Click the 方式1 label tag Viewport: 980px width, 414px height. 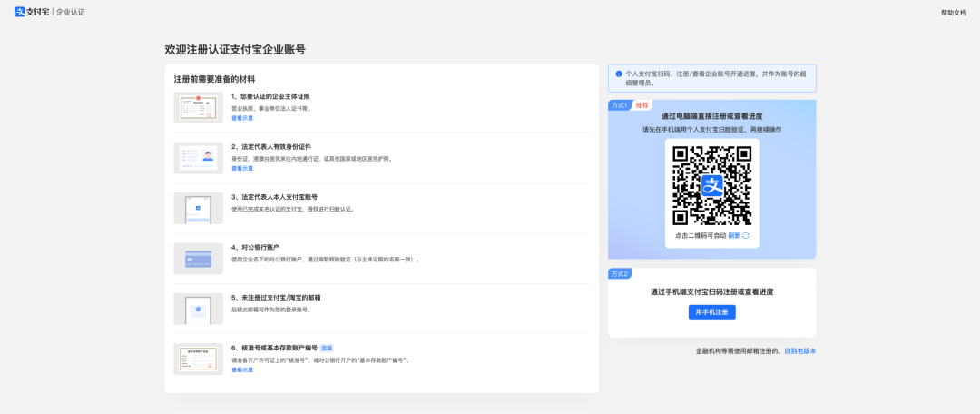pyautogui.click(x=620, y=105)
